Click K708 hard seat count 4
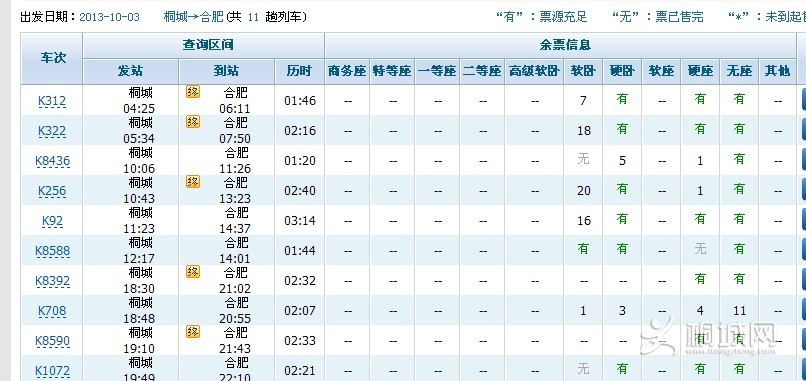Image resolution: width=806 pixels, height=381 pixels. pyautogui.click(x=700, y=311)
